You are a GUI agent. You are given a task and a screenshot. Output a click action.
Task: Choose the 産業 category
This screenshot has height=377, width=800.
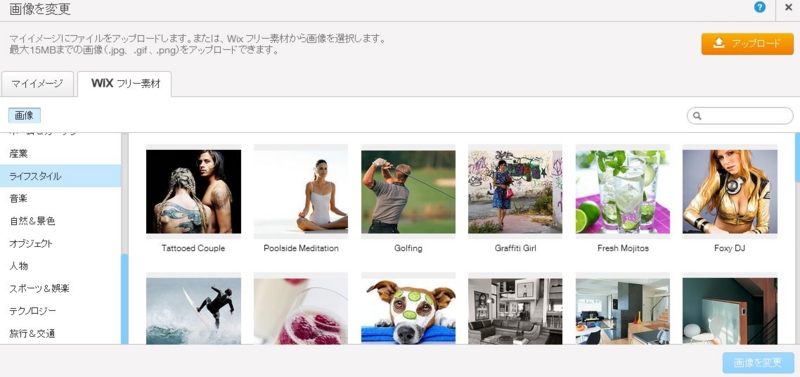(60, 154)
